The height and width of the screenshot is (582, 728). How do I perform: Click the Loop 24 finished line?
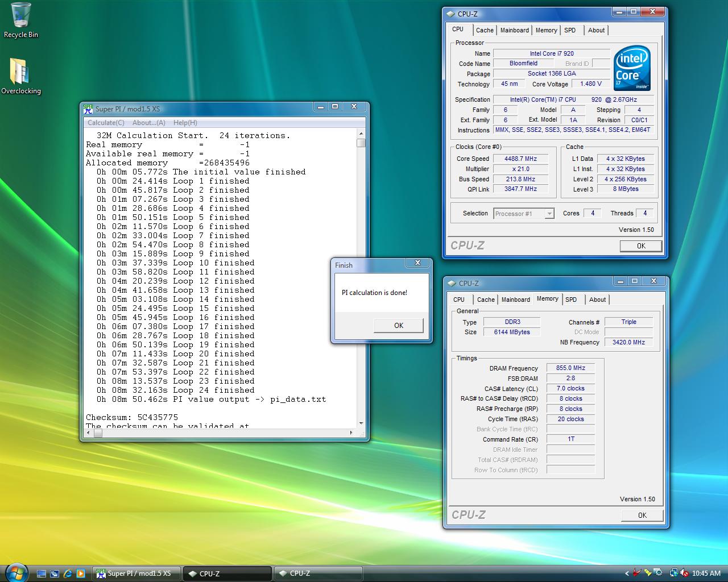point(175,390)
